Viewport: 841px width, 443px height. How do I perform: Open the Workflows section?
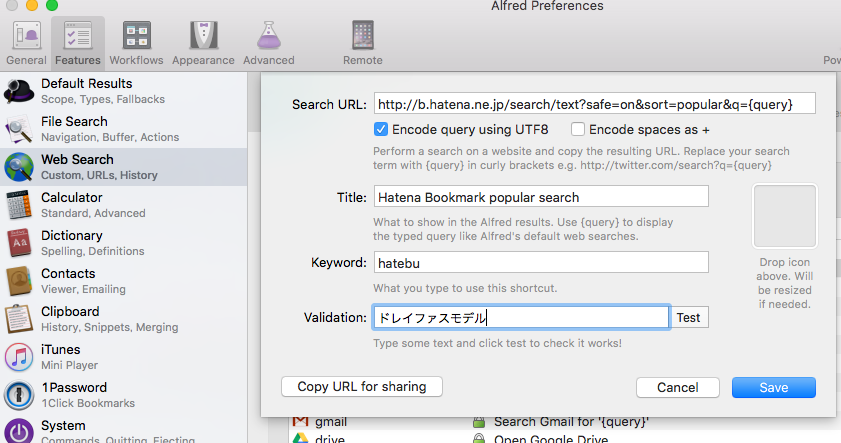click(x=136, y=43)
